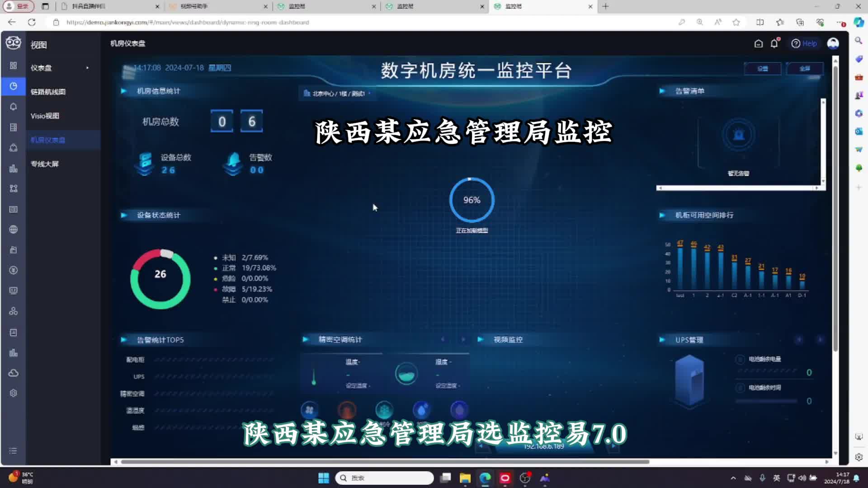Viewport: 868px width, 488px height.
Task: Select 机房仪表盘 tab
Action: (47, 140)
